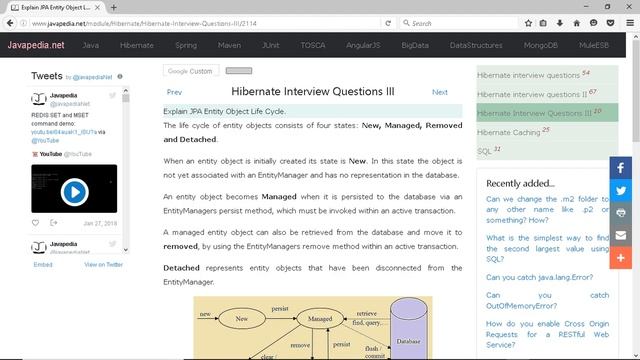The width and height of the screenshot is (640, 360).
Task: Open the SQL section link
Action: tap(484, 151)
